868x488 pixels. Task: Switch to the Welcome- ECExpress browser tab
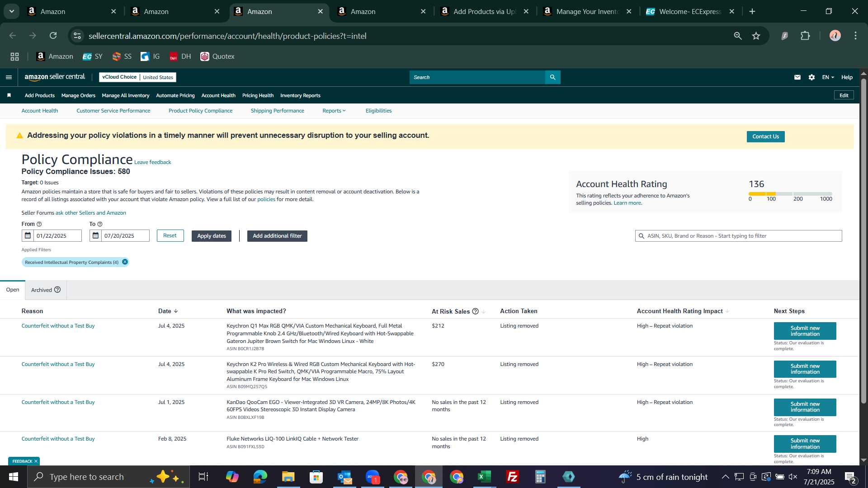point(690,11)
